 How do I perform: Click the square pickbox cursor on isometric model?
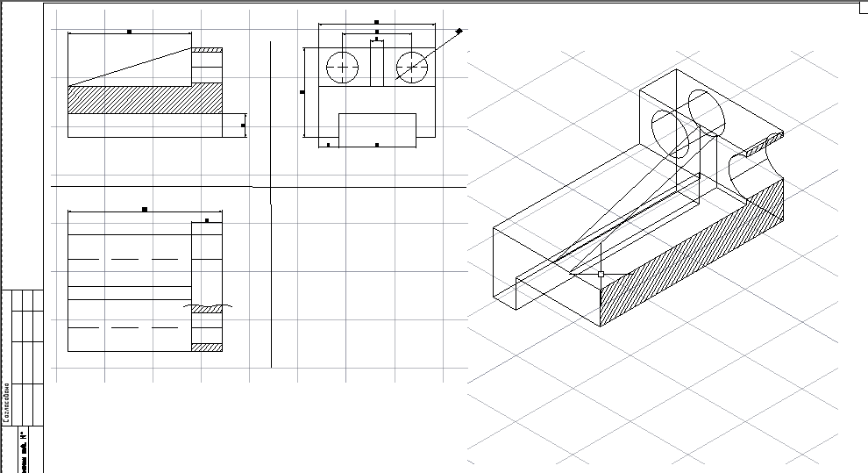(x=601, y=275)
